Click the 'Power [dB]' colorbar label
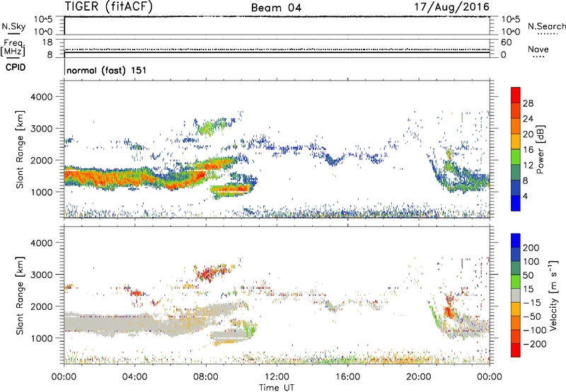 540,149
